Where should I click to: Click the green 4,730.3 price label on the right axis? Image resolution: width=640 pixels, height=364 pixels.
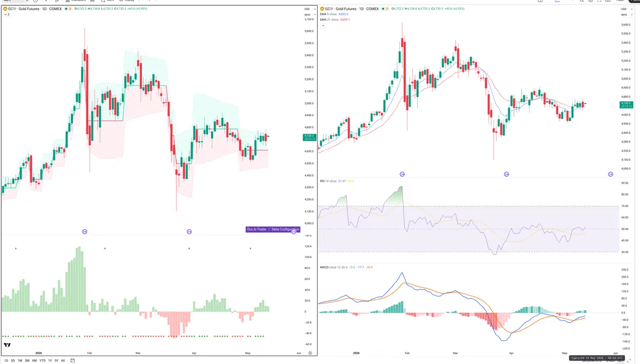pos(626,104)
